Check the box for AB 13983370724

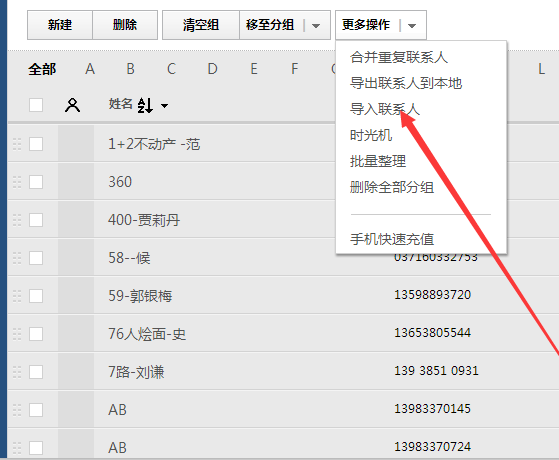36,448
